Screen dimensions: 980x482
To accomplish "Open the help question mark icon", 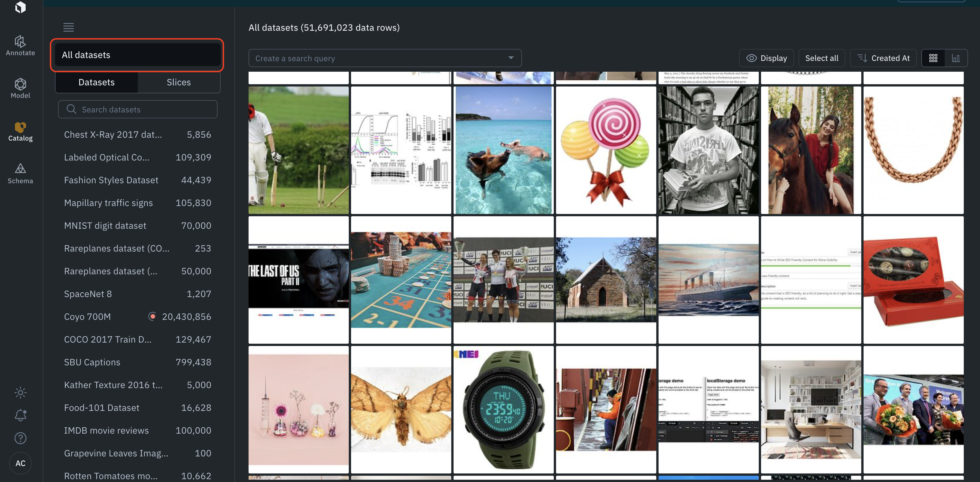I will click(20, 438).
